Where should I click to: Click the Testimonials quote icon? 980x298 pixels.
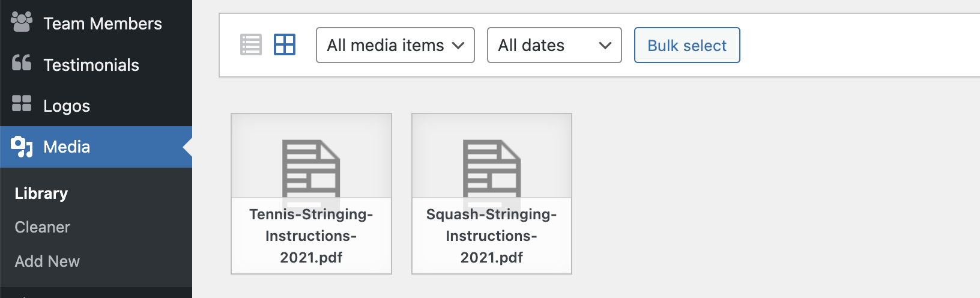(x=22, y=64)
